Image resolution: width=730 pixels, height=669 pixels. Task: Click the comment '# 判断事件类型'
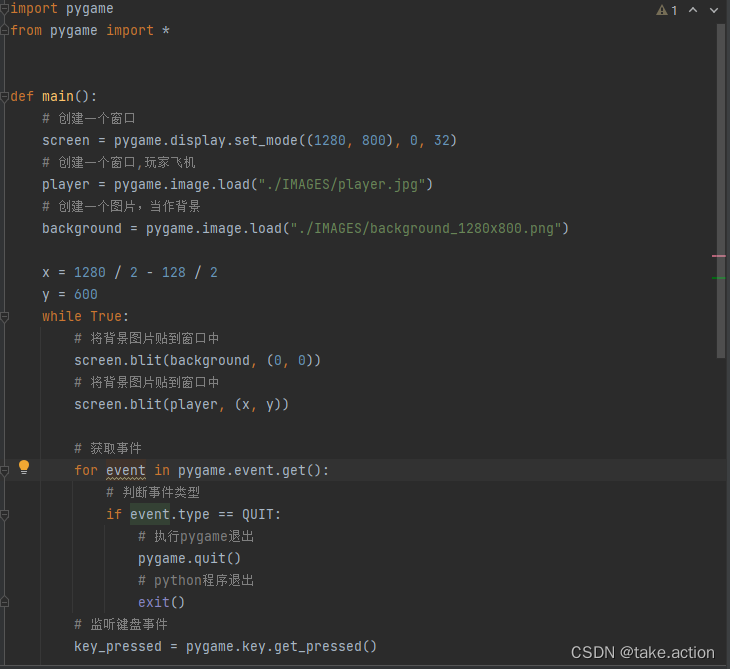pos(153,492)
